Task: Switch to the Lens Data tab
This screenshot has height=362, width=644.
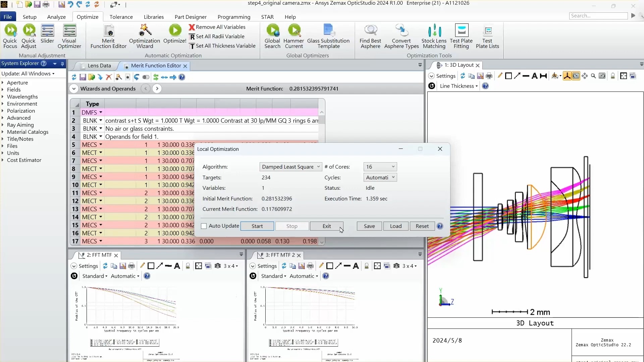Action: pos(99,66)
